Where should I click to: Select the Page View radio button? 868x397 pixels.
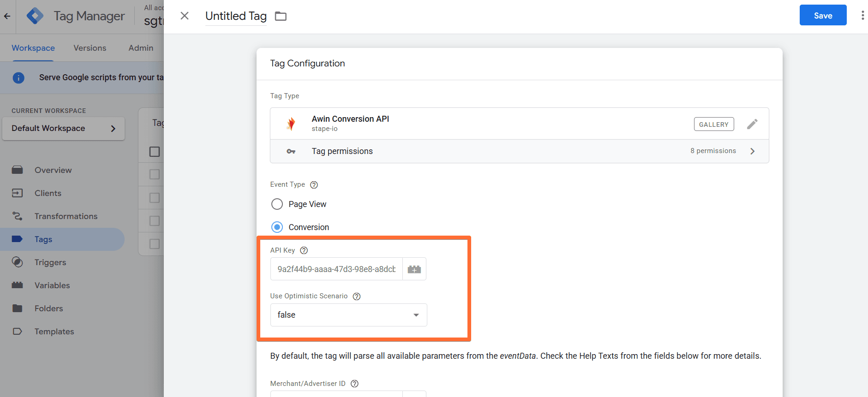pos(277,204)
